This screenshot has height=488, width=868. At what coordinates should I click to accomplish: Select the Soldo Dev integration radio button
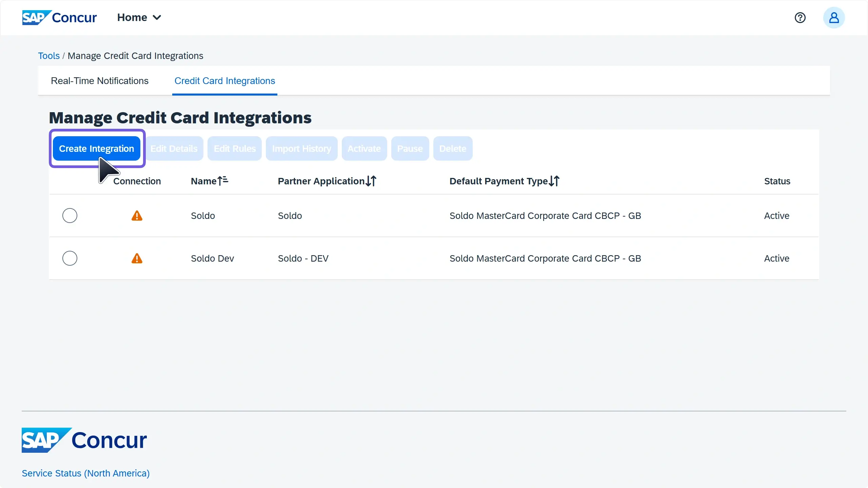point(70,258)
